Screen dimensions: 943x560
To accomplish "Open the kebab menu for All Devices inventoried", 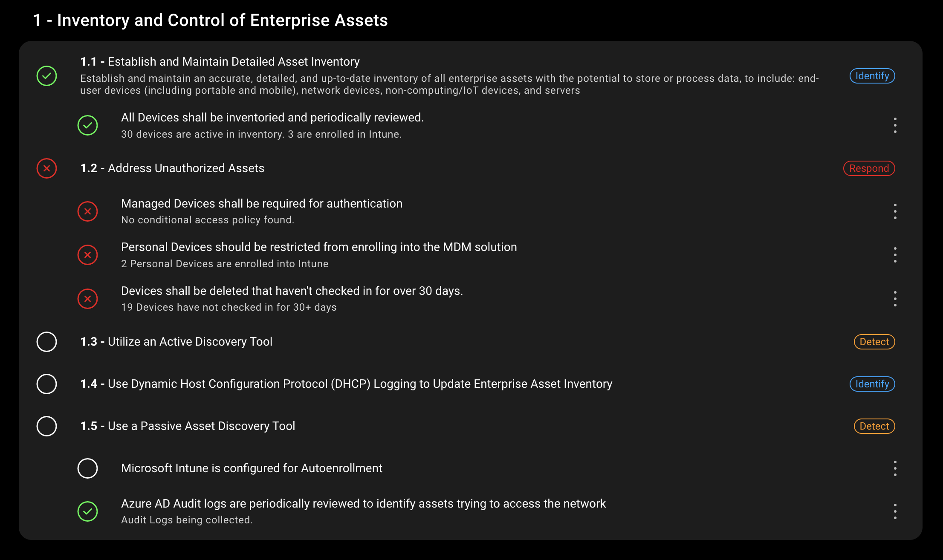I will 895,125.
